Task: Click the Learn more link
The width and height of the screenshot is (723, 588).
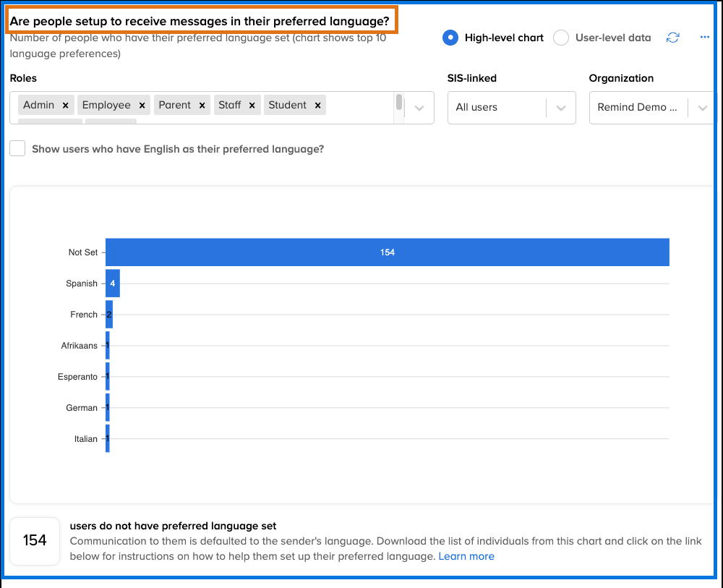Action: click(466, 556)
